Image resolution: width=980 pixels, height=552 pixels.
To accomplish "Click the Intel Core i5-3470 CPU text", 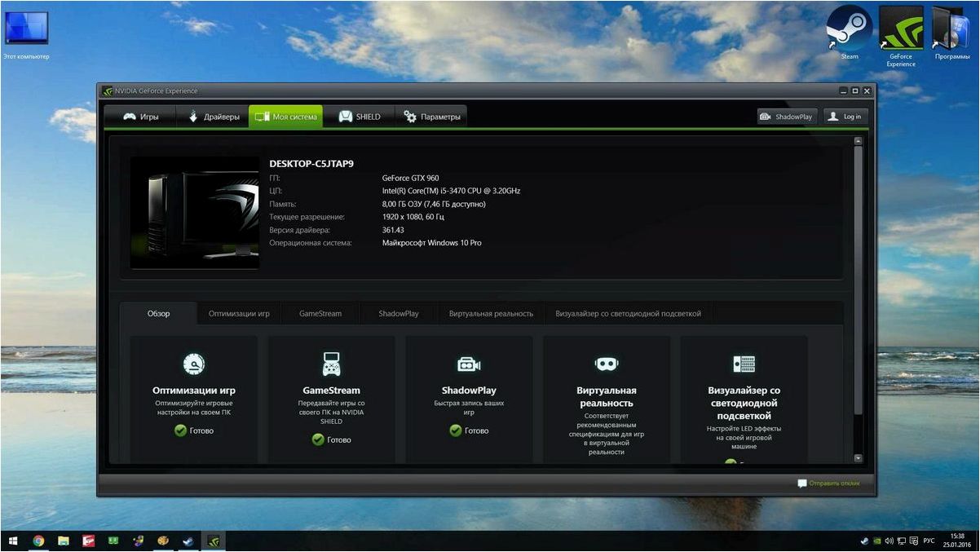I will coord(451,191).
